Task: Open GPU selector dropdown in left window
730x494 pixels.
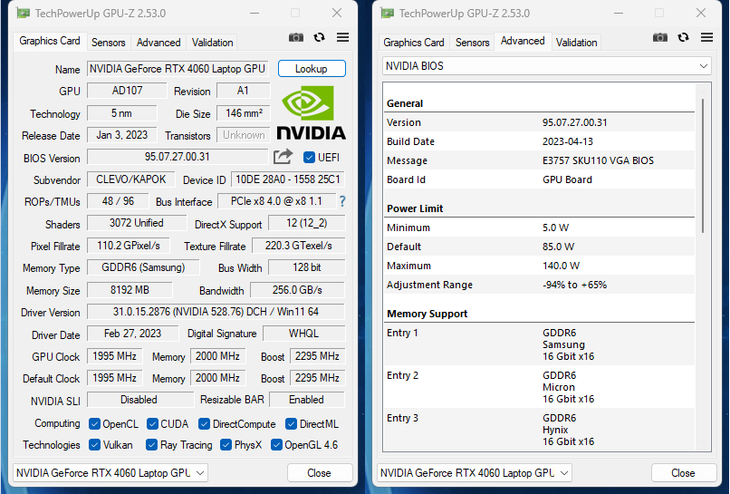Action: coord(110,473)
